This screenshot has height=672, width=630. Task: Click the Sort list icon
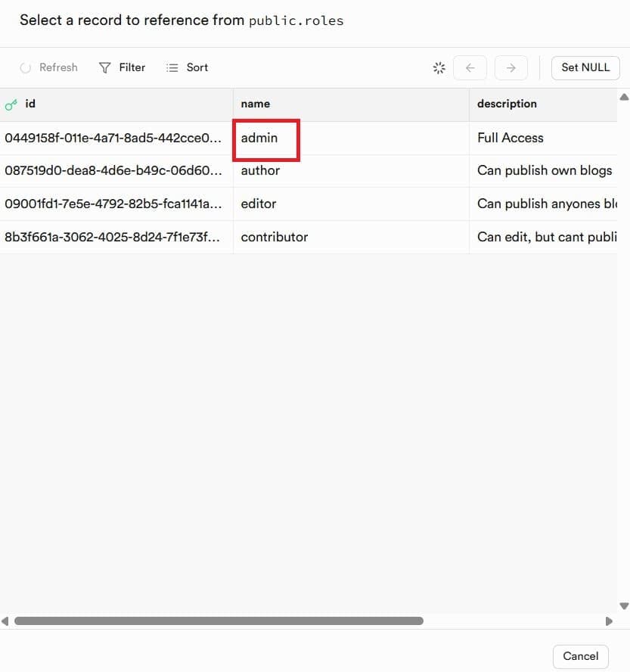click(172, 67)
